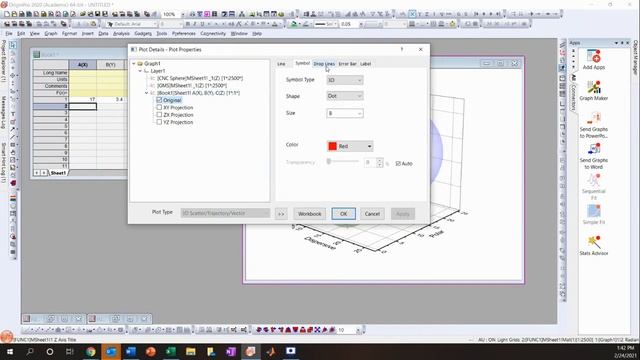Image resolution: width=640 pixels, height=360 pixels.
Task: Click the Workbook button
Action: point(309,214)
